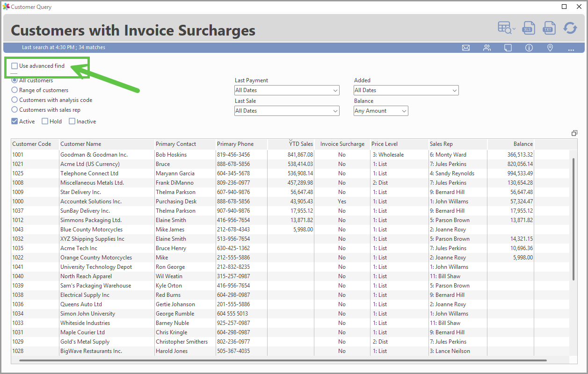Image resolution: width=588 pixels, height=374 pixels.
Task: Click the app logo in title bar
Action: [6, 7]
